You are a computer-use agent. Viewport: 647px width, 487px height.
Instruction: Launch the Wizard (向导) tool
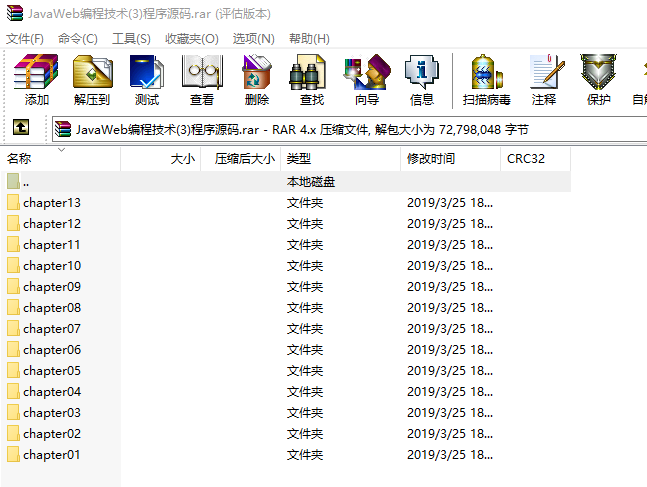[x=367, y=80]
